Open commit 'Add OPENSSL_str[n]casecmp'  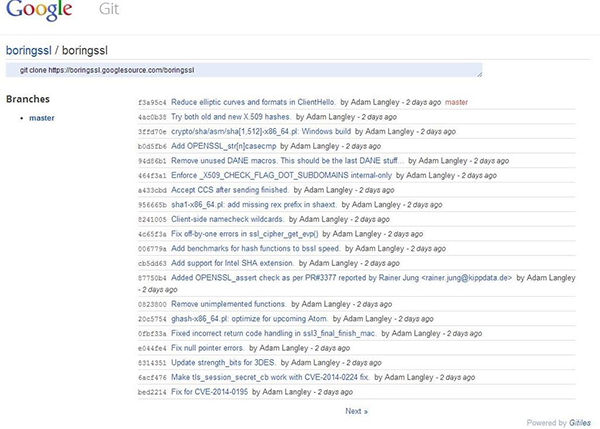pos(223,146)
